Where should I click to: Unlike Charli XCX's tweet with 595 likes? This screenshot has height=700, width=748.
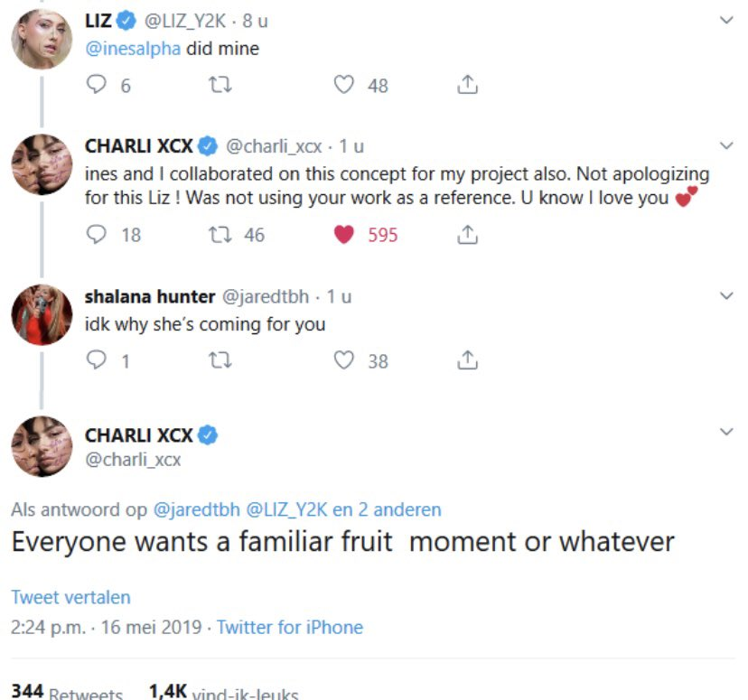tap(343, 235)
